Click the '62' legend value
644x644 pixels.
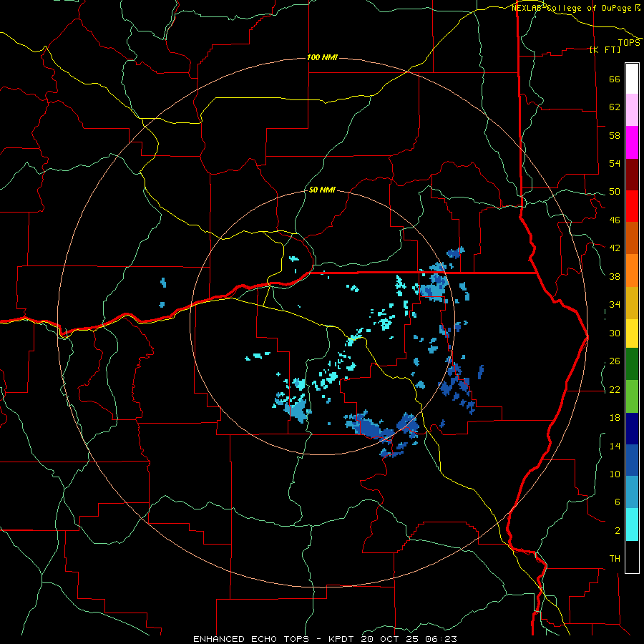[615, 107]
